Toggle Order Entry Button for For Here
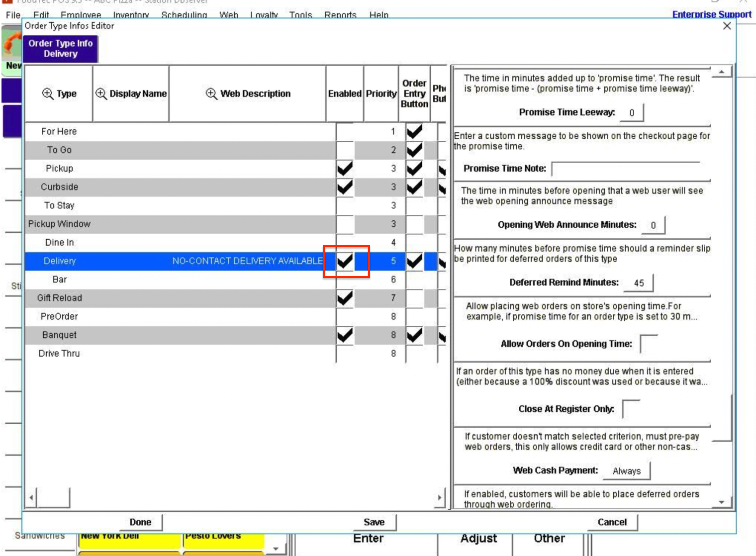The image size is (756, 556). (x=414, y=131)
